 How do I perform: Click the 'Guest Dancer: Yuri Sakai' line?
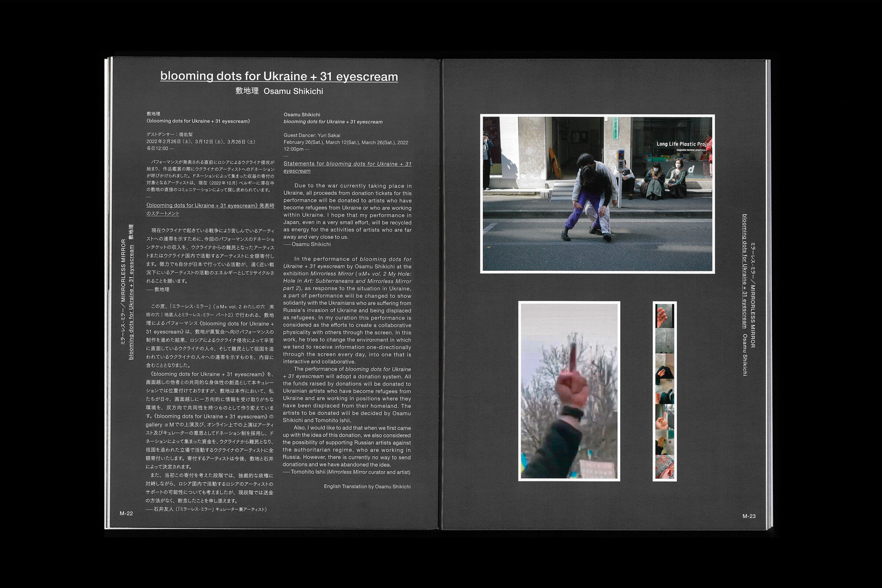click(312, 135)
